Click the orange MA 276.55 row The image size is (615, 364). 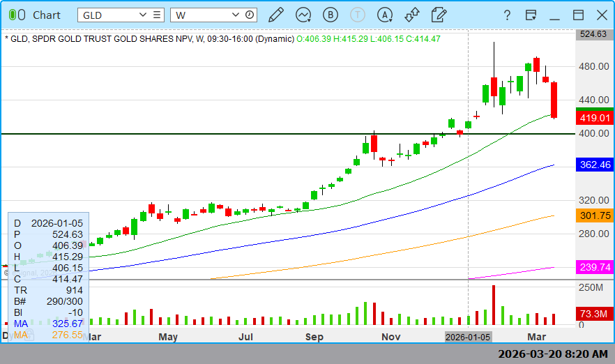point(49,335)
